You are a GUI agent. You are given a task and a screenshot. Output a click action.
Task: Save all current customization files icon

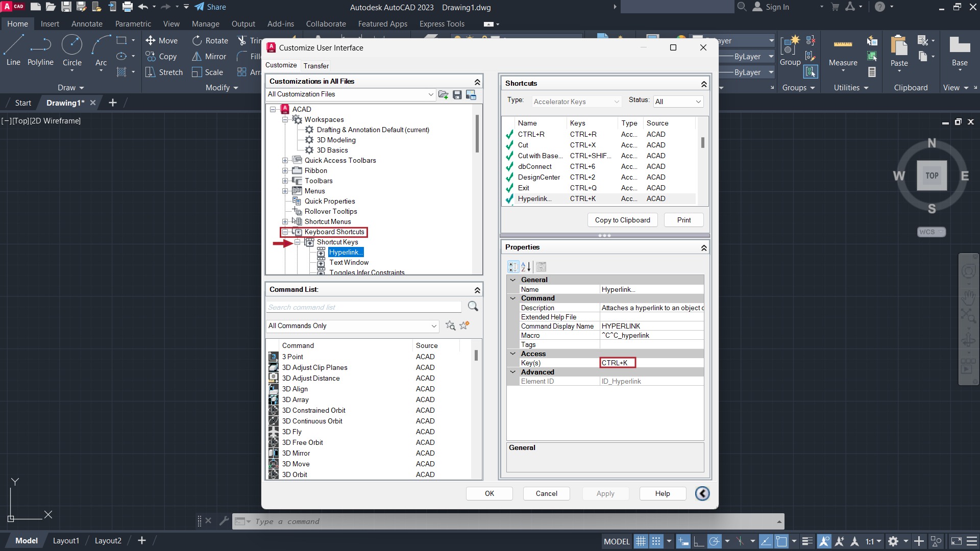pyautogui.click(x=457, y=94)
